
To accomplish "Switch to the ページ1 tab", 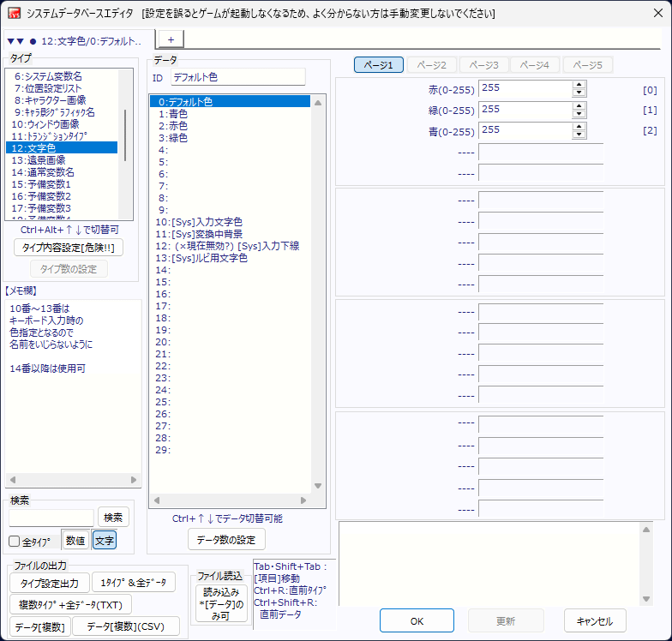I will (x=378, y=65).
